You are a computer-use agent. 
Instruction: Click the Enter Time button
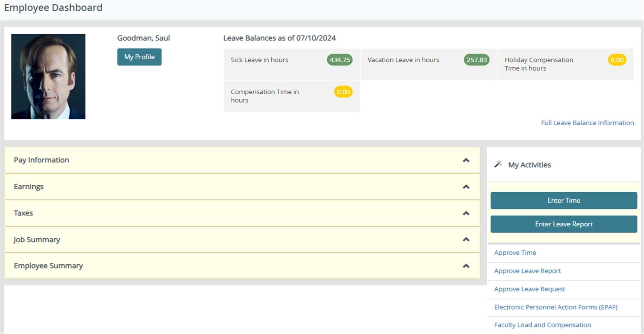(x=563, y=201)
